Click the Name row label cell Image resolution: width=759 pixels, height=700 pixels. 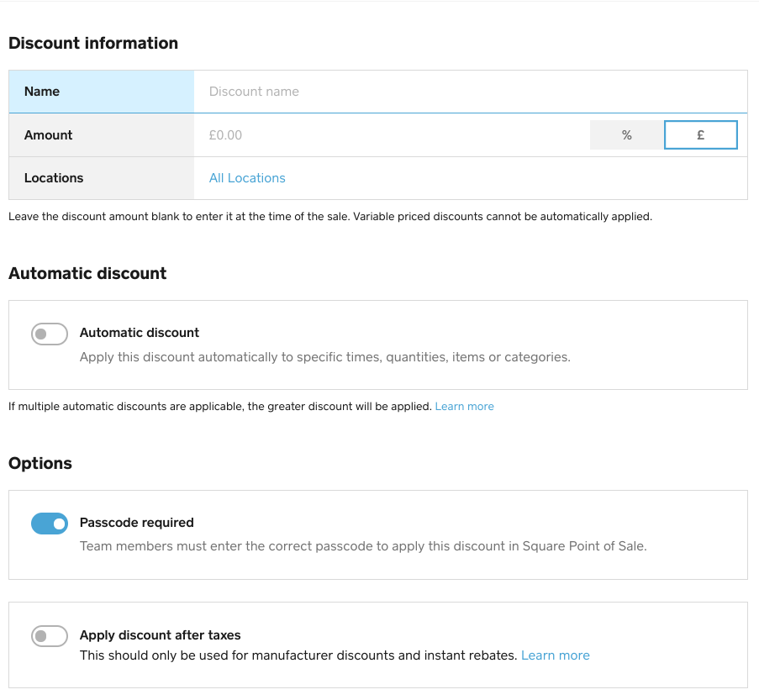(x=101, y=92)
